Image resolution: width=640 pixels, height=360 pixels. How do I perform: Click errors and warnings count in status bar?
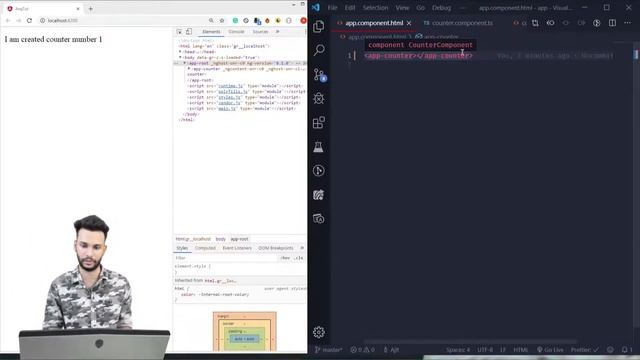pyautogui.click(x=362, y=350)
